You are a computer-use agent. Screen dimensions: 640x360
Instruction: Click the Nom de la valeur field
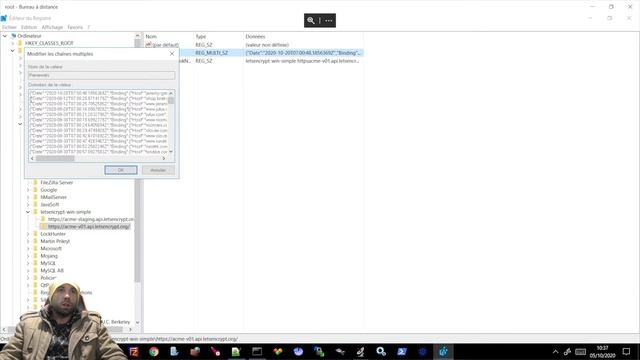102,75
